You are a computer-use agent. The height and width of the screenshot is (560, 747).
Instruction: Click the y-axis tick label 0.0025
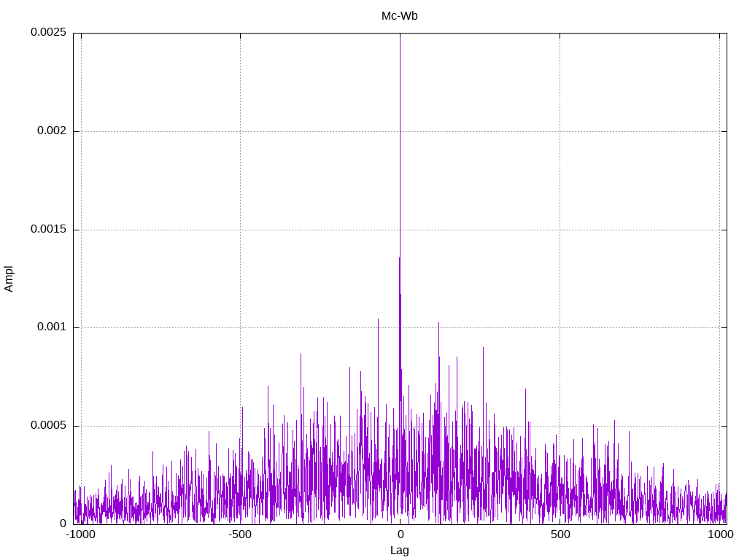(x=49, y=32)
